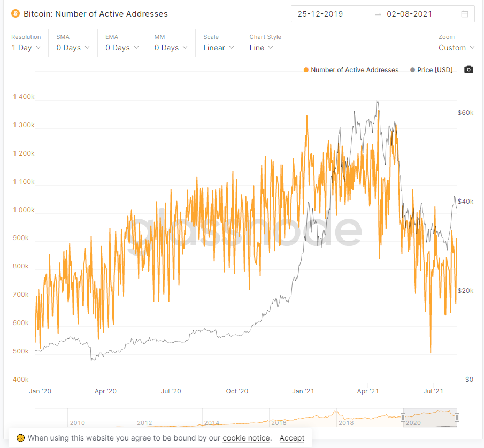Click the $60k price axis label

tap(465, 113)
